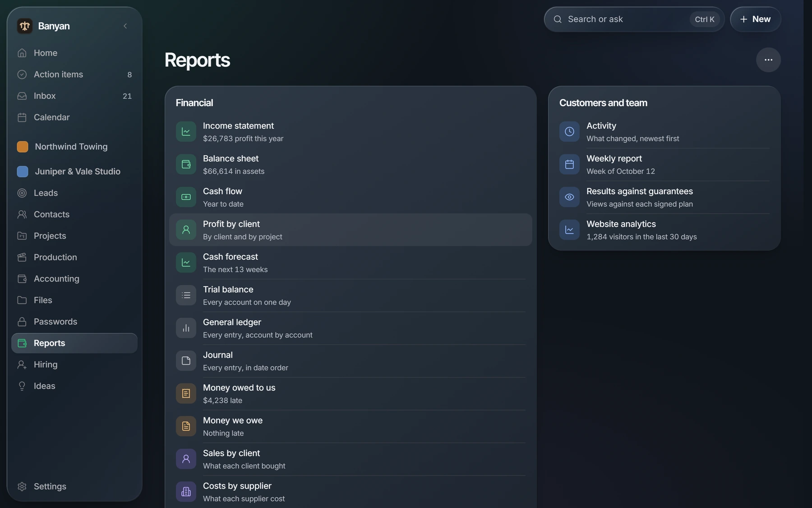Open the Trial balance report title
Image resolution: width=812 pixels, height=508 pixels.
pyautogui.click(x=228, y=289)
